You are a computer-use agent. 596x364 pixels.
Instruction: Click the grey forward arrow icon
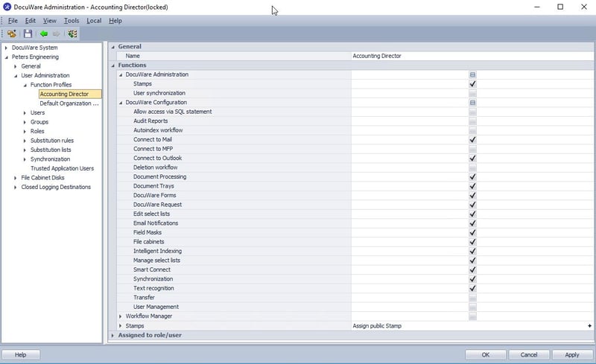pos(56,33)
